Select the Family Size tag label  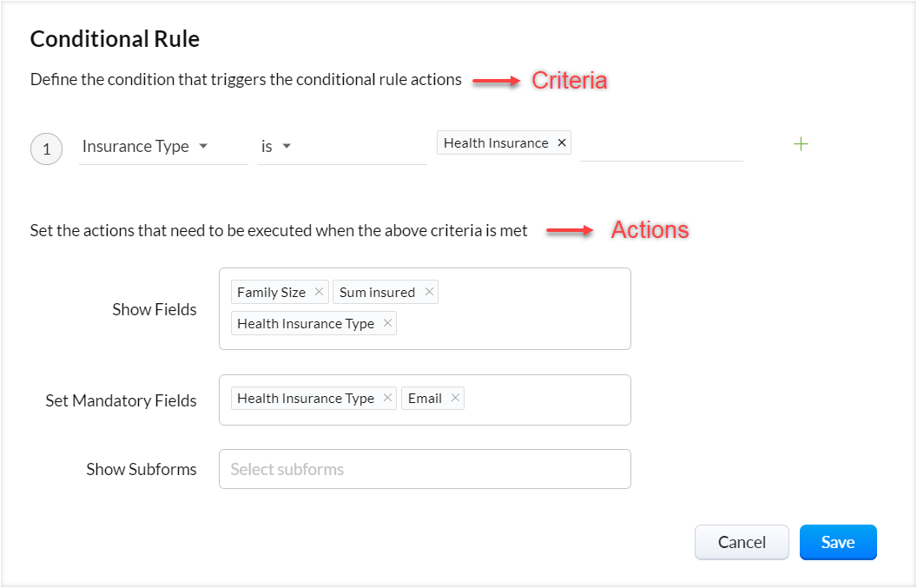(271, 293)
